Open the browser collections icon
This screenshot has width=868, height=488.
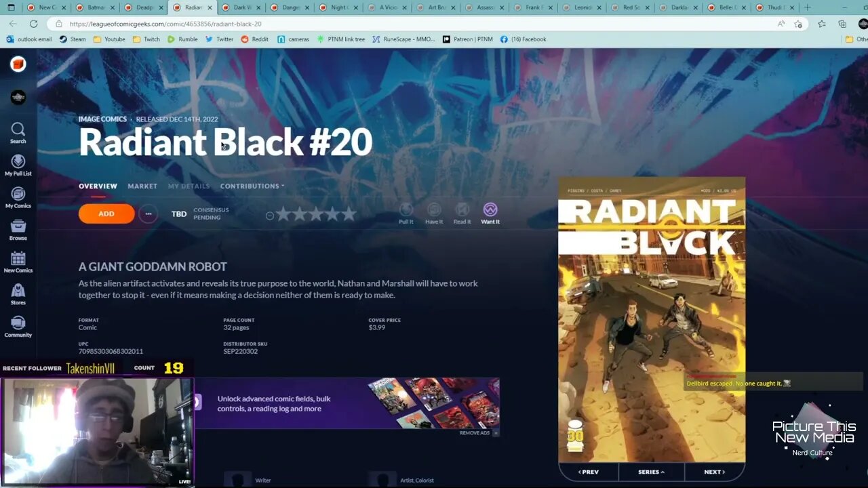pyautogui.click(x=842, y=24)
